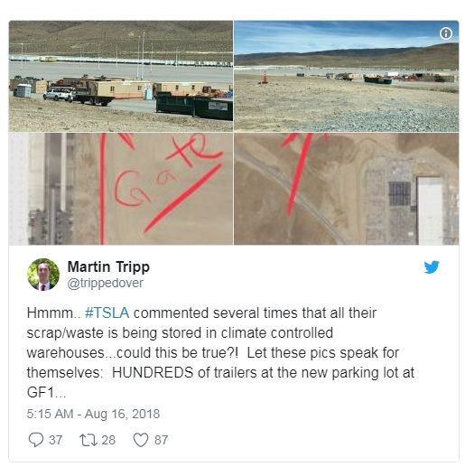
Task: Like the tweet with heart icon
Action: pyautogui.click(x=141, y=440)
